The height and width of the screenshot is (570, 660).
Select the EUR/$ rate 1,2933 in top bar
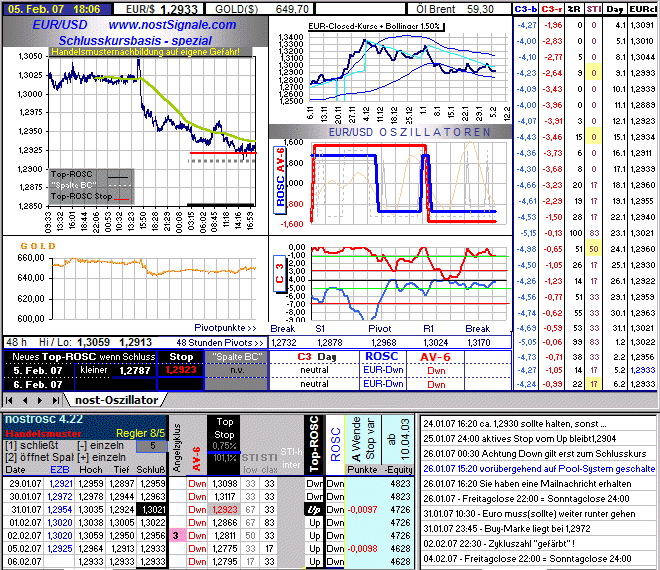tap(179, 9)
